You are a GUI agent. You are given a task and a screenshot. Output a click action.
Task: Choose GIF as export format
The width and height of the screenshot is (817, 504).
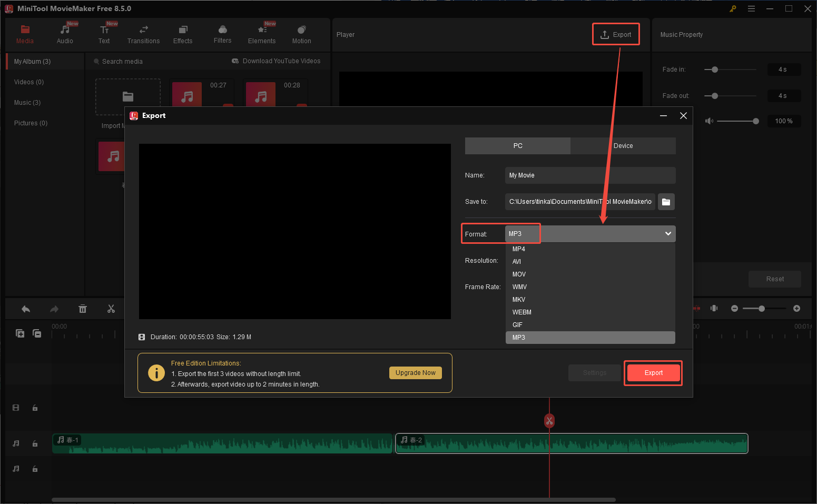[x=517, y=324]
